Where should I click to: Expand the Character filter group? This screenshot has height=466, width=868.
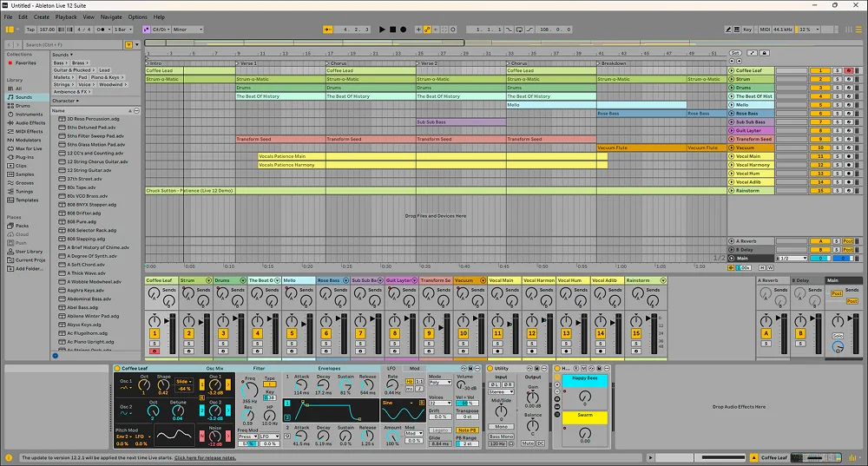(x=65, y=101)
